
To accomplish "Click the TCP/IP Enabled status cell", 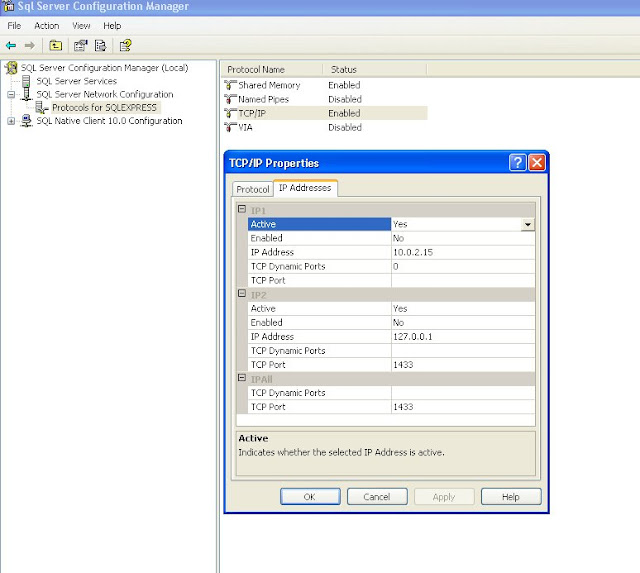I will click(344, 113).
